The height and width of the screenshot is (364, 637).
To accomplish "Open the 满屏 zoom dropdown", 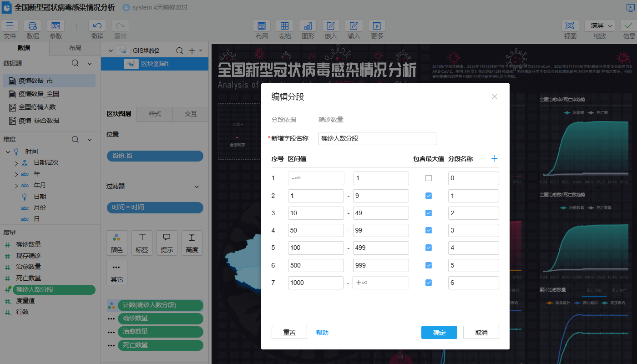I will coord(599,26).
